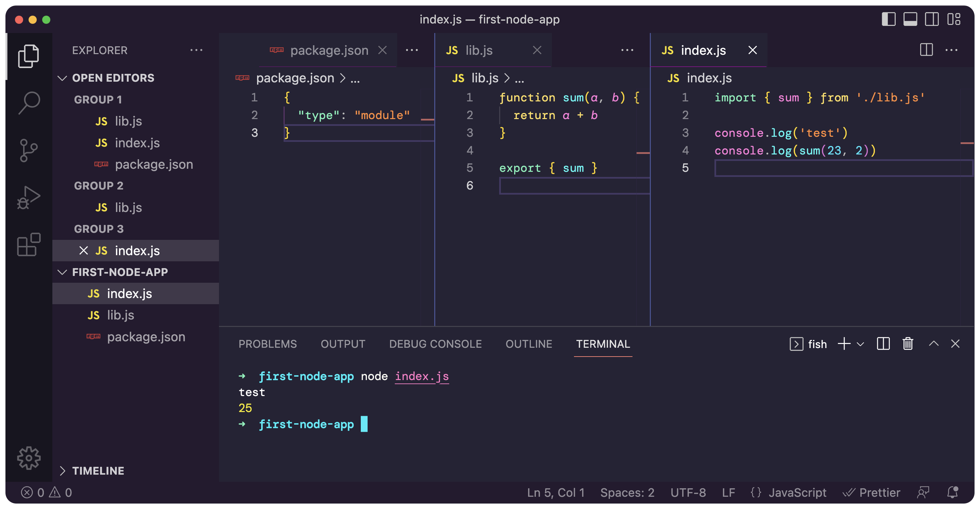Click Spaces: 2 indentation setting

pyautogui.click(x=627, y=492)
